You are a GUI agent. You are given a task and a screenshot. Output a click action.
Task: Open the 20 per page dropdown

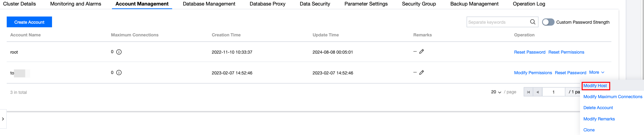click(496, 92)
